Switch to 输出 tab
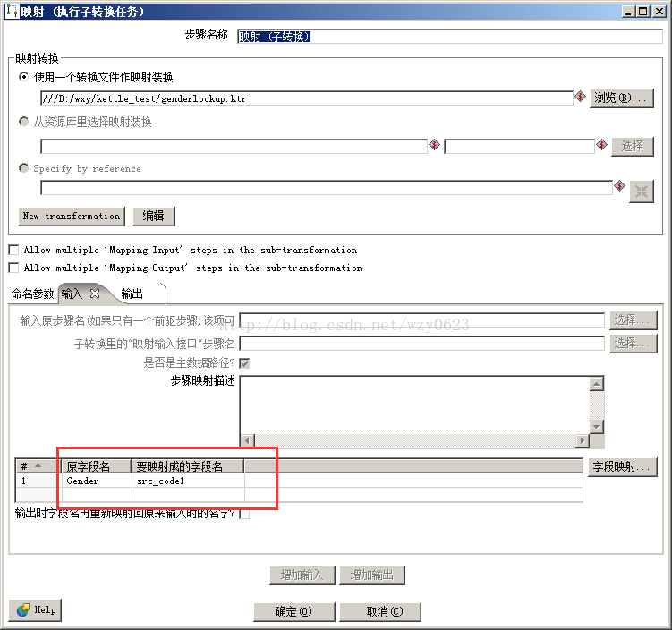Viewport: 672px width, 630px height. point(132,294)
